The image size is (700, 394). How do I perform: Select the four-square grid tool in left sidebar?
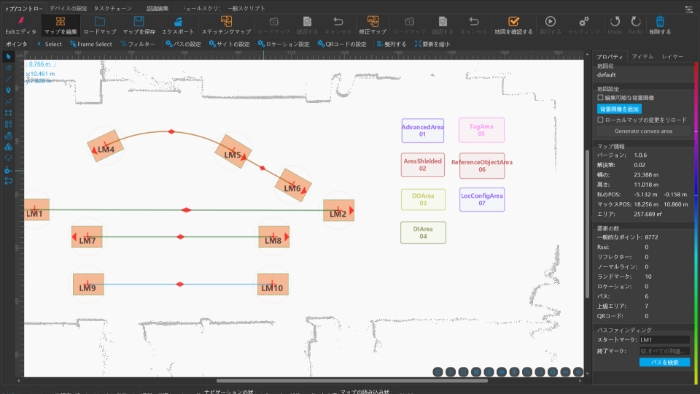[8, 124]
